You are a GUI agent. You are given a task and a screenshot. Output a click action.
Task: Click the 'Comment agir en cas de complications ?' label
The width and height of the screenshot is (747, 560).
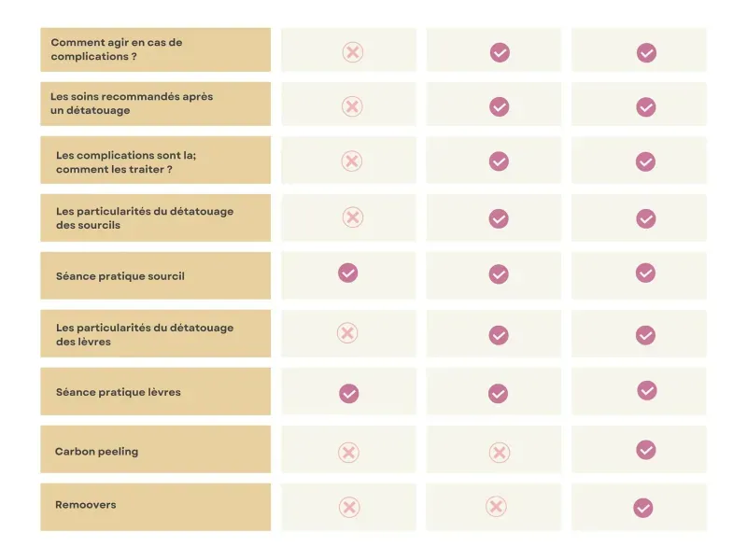[x=117, y=49]
